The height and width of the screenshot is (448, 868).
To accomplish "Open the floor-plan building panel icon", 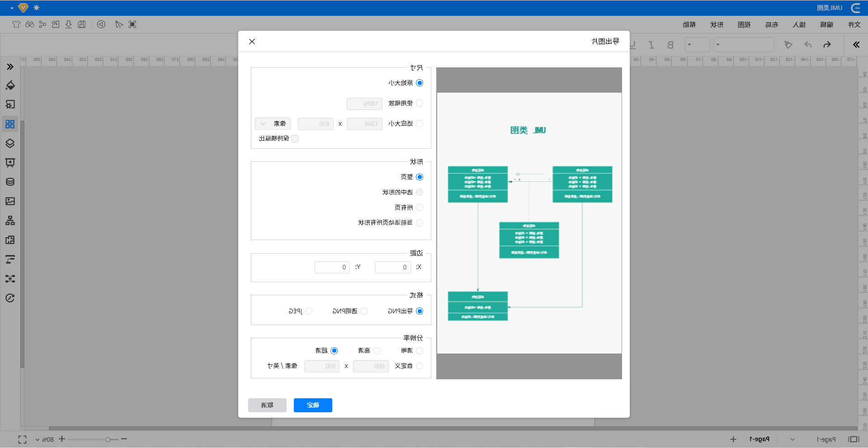I will tap(10, 240).
